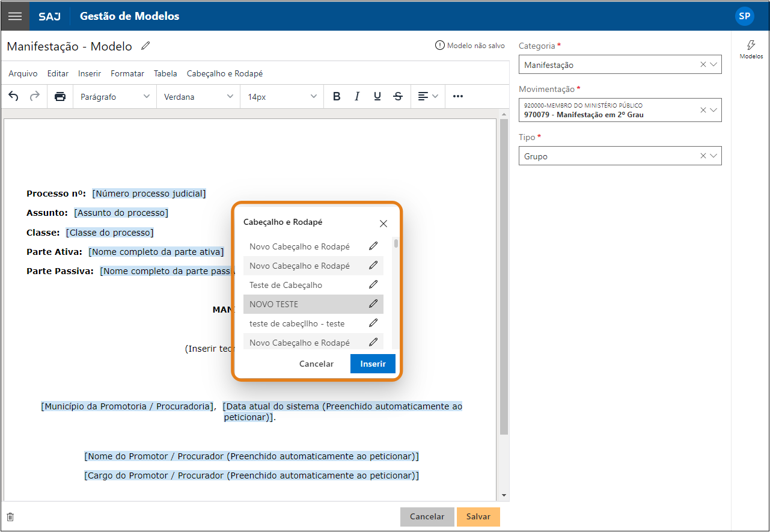Open the Formatar menu
The width and height of the screenshot is (770, 532).
click(x=127, y=73)
